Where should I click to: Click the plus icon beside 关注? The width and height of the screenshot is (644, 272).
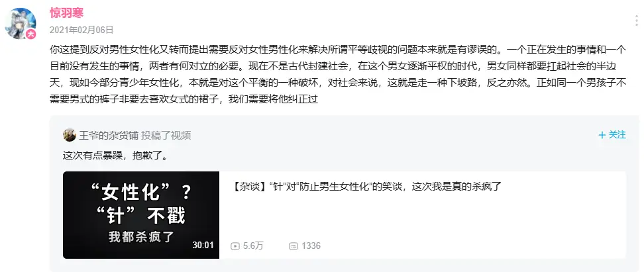[x=602, y=135]
